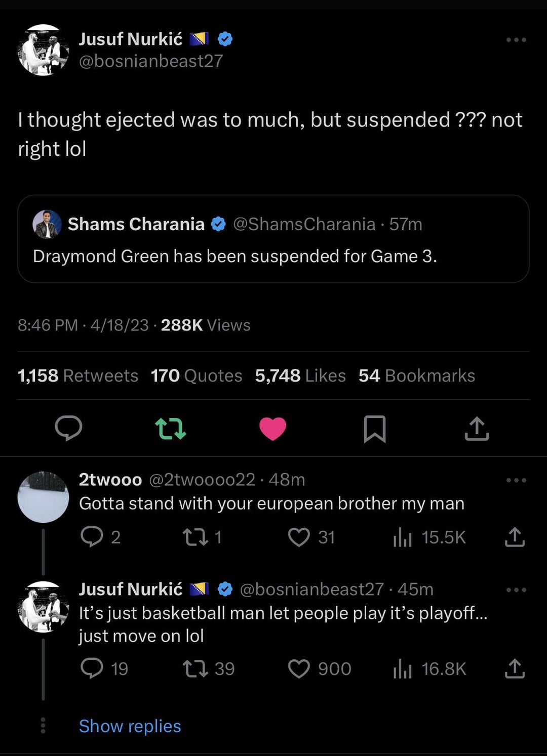The image size is (547, 756).
Task: Retweet 2twooo's reply
Action: (x=196, y=537)
